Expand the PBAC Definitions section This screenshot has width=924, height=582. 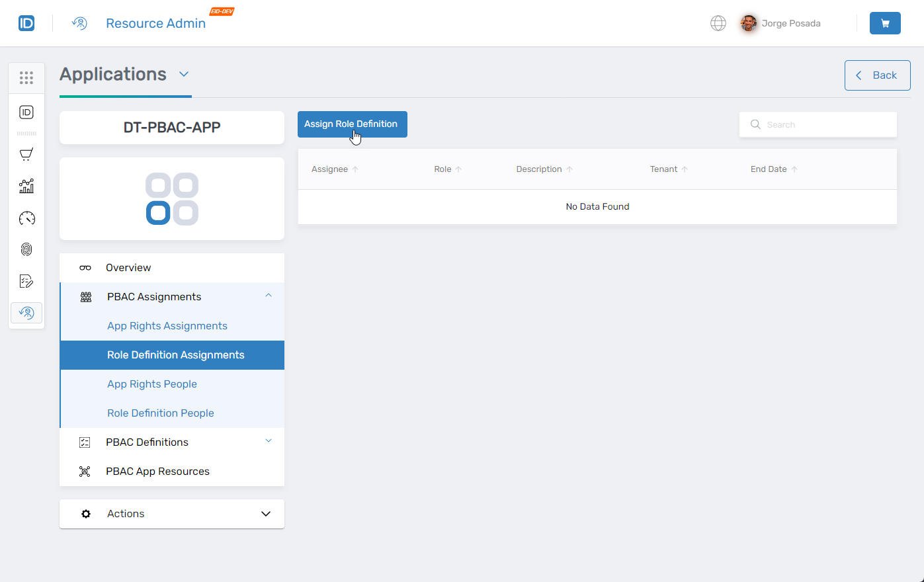click(269, 440)
